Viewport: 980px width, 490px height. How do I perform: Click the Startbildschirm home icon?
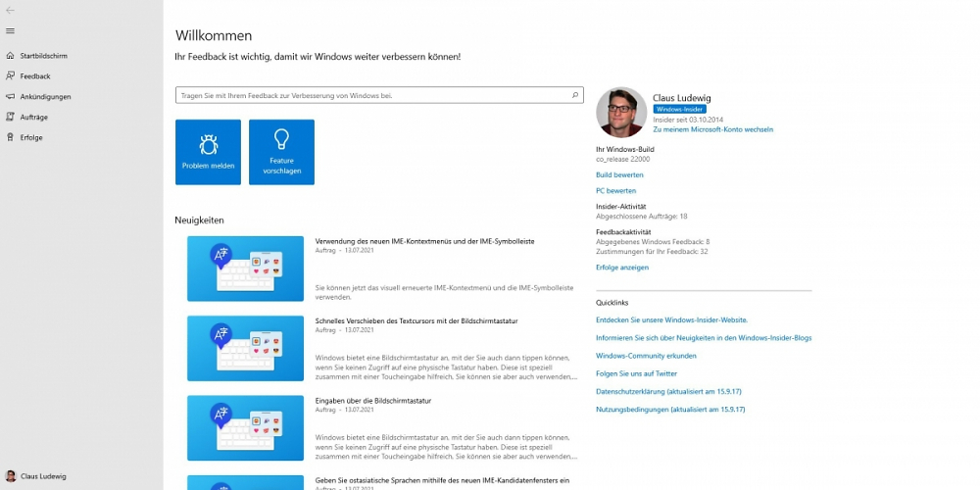coord(10,56)
